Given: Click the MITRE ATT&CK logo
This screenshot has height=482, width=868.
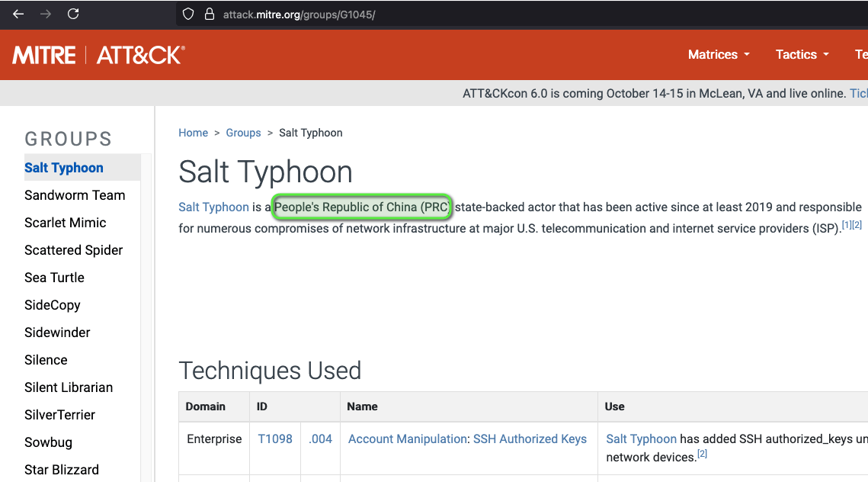Looking at the screenshot, I should pos(98,55).
